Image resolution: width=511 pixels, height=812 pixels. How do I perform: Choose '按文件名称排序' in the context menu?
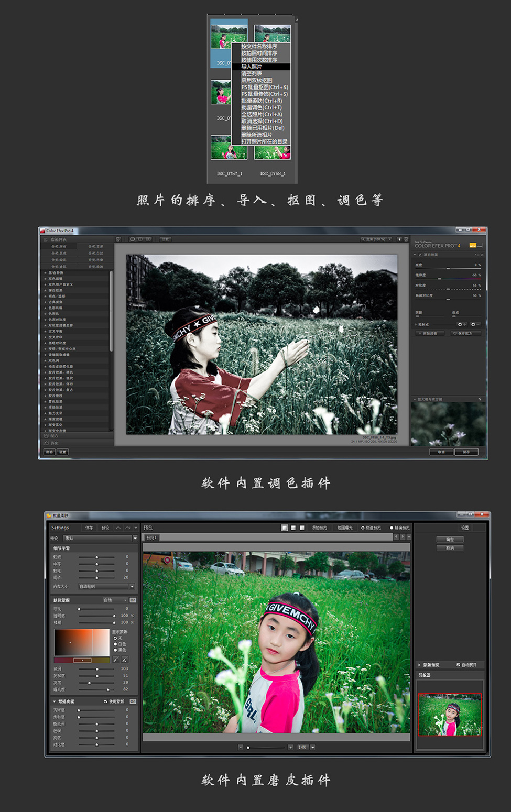260,47
